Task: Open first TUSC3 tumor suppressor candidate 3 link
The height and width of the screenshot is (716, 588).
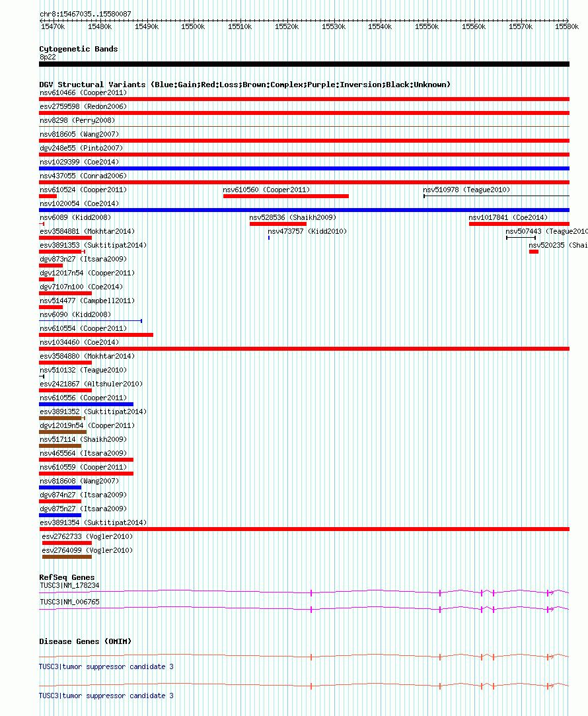Action: point(106,666)
